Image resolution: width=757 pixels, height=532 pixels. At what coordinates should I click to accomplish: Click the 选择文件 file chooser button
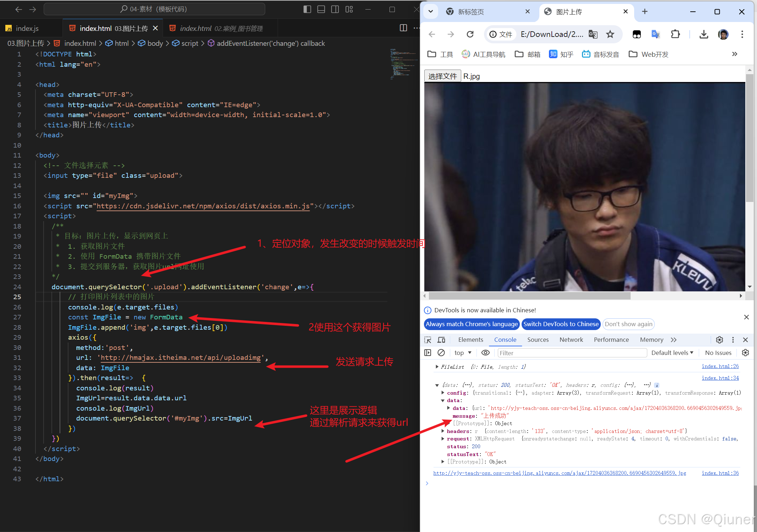(x=442, y=76)
